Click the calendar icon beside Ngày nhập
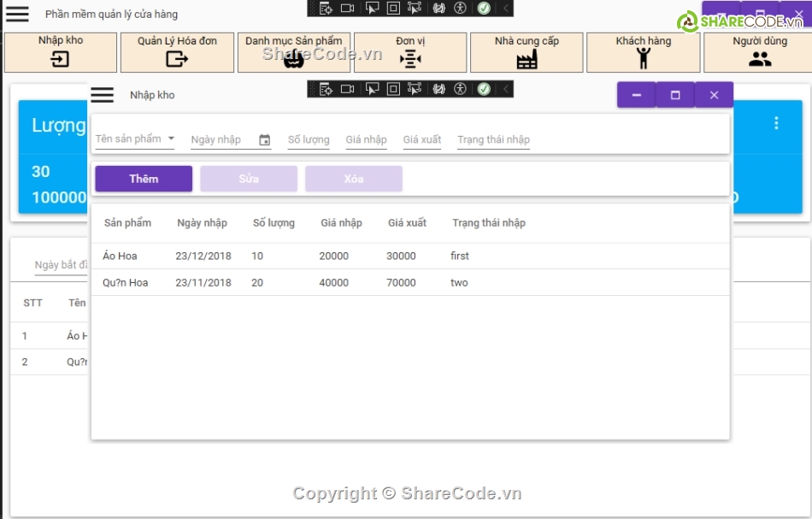812x519 pixels. (x=264, y=140)
